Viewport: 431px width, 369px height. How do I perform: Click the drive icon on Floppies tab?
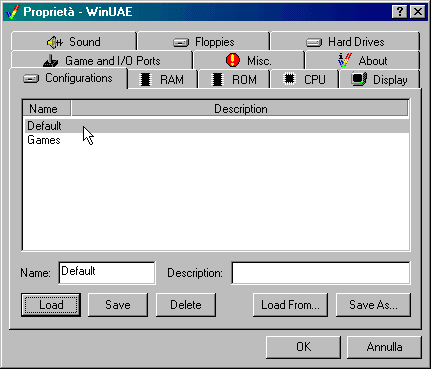point(181,43)
